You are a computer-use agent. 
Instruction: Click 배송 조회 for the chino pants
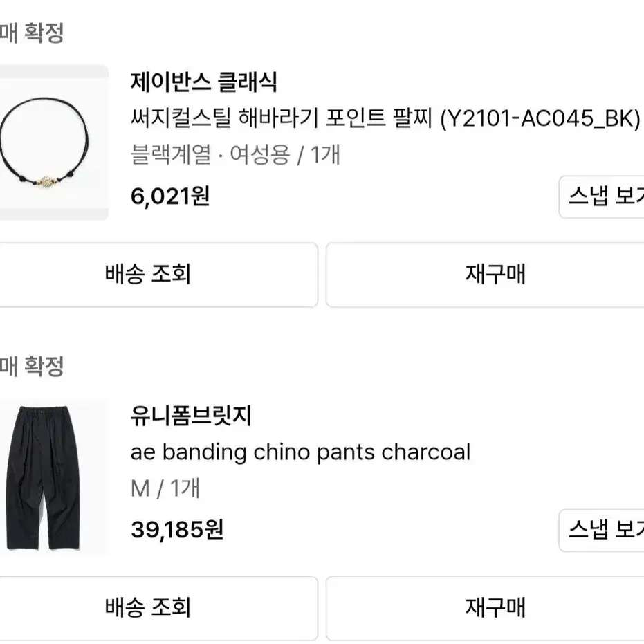point(147,609)
